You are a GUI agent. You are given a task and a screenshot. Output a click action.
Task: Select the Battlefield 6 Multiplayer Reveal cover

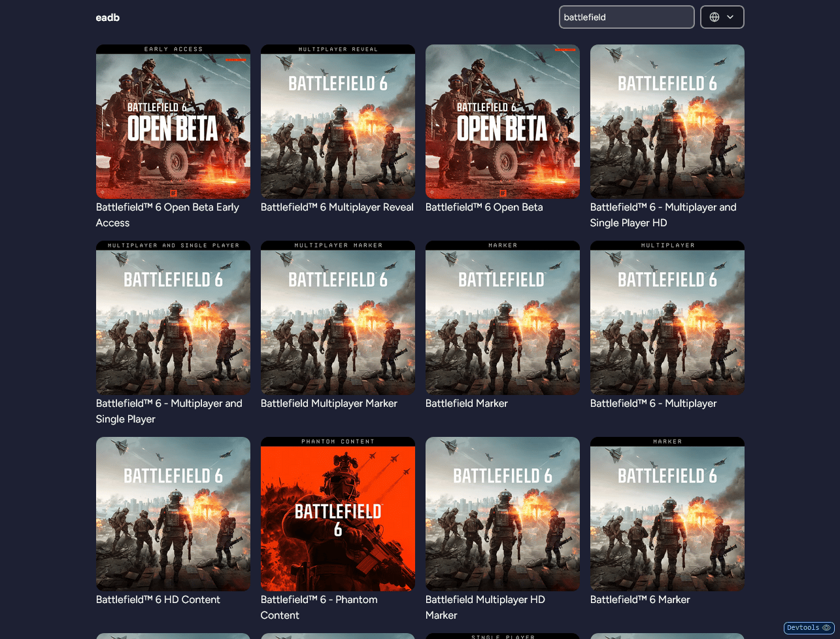pyautogui.click(x=338, y=122)
